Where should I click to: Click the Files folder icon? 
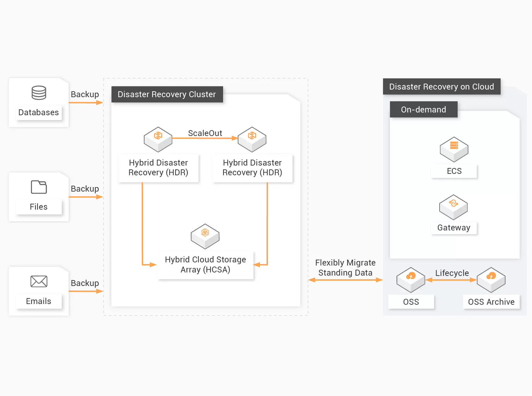tap(39, 187)
